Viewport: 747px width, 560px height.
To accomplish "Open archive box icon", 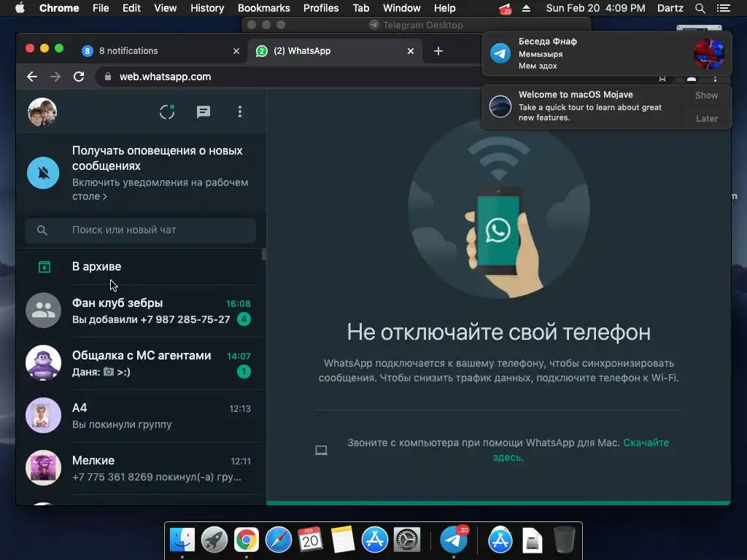I will coord(44,267).
